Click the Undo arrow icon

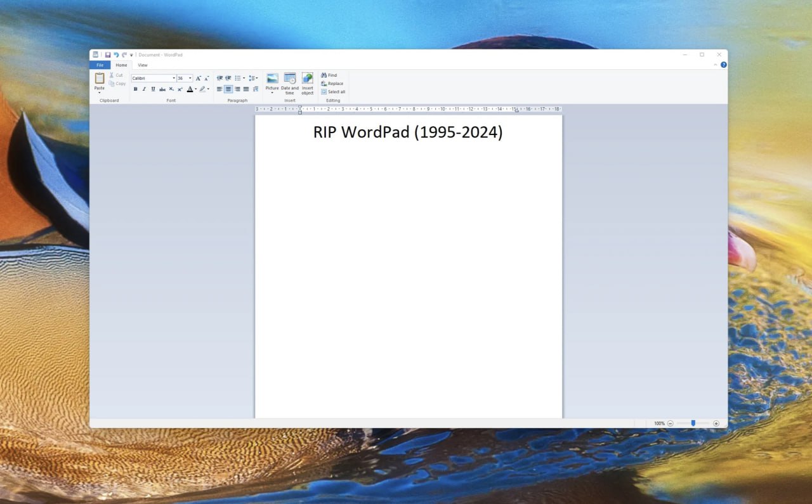tap(116, 55)
